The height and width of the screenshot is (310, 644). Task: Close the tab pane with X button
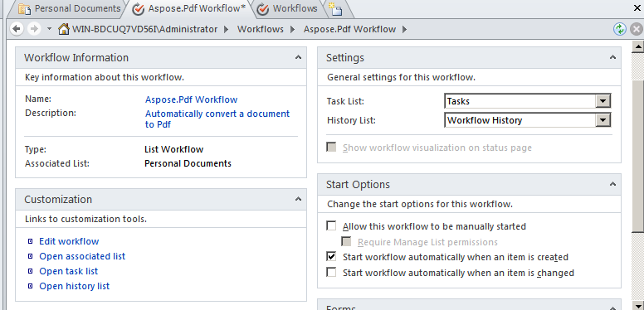point(637,7)
